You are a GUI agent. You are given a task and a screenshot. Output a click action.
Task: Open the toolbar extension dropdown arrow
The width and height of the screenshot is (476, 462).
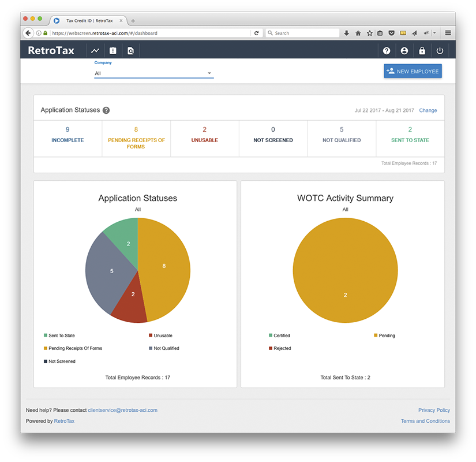coord(434,33)
